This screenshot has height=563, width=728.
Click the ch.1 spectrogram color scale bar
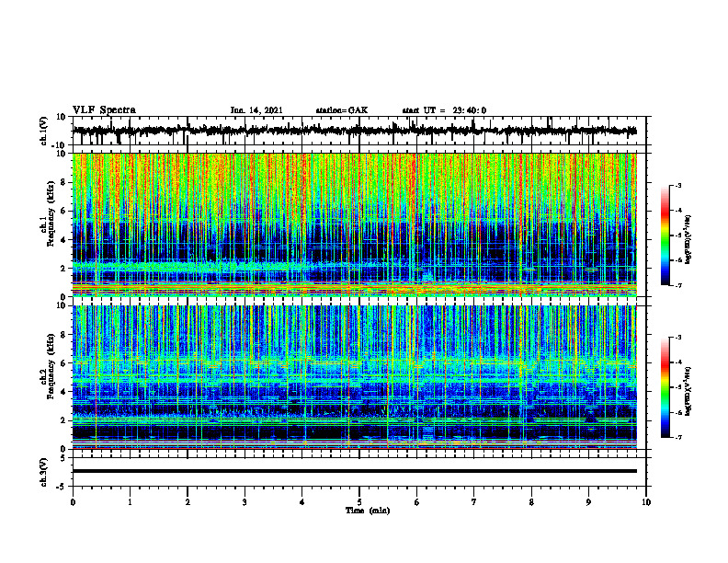coord(665,236)
